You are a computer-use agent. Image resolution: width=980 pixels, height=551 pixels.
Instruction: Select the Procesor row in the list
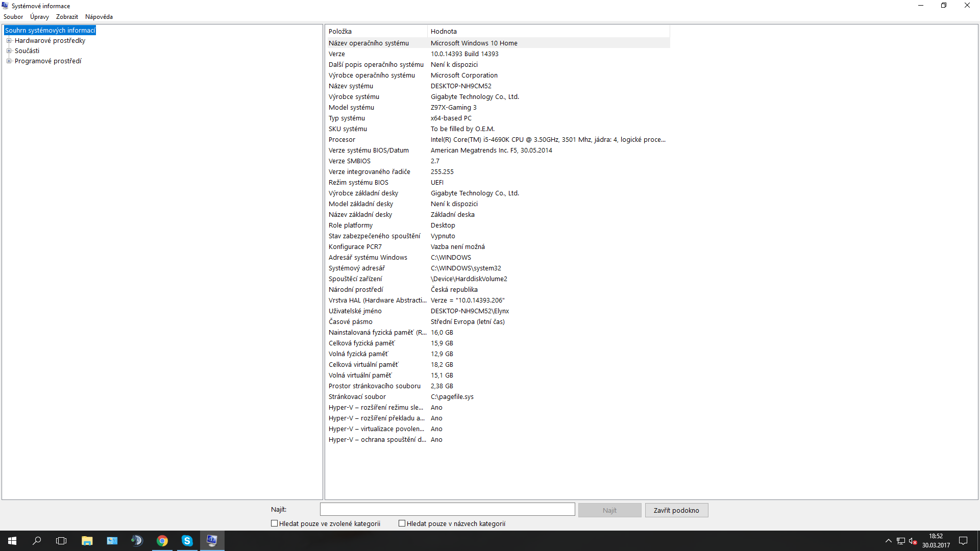[342, 140]
